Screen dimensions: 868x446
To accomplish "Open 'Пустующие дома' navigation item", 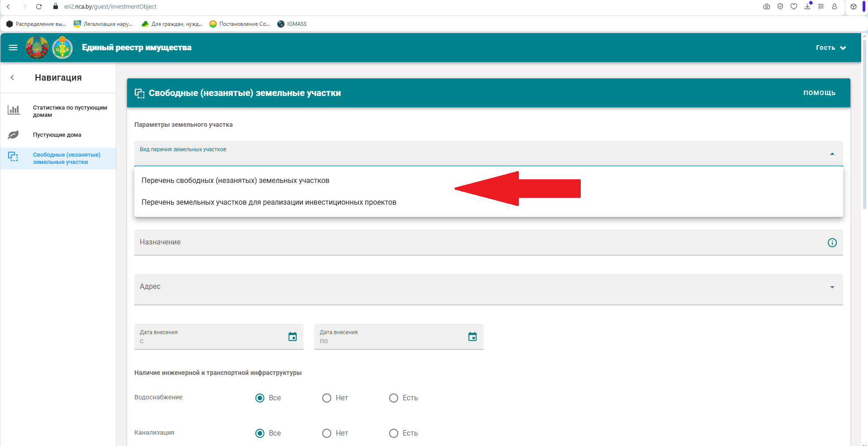I will 58,134.
